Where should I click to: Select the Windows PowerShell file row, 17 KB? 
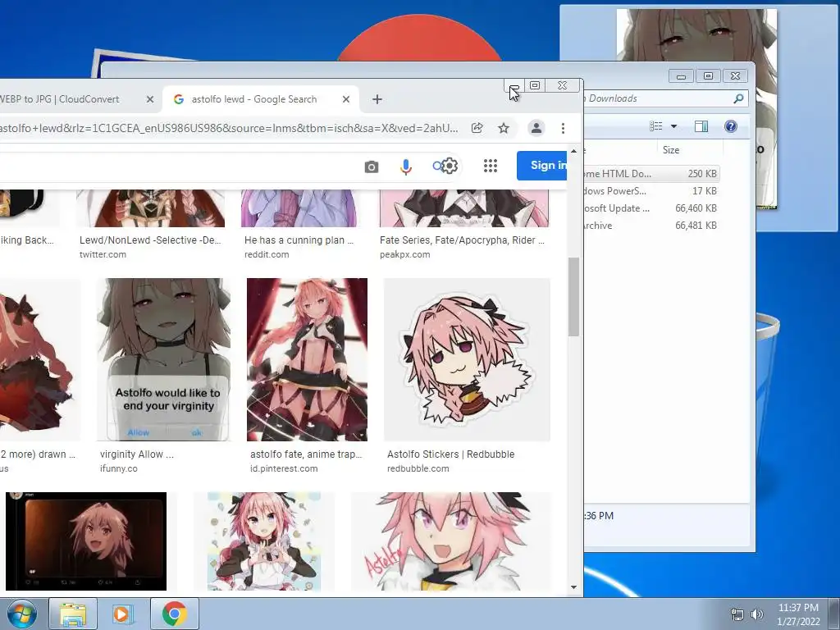coord(651,190)
